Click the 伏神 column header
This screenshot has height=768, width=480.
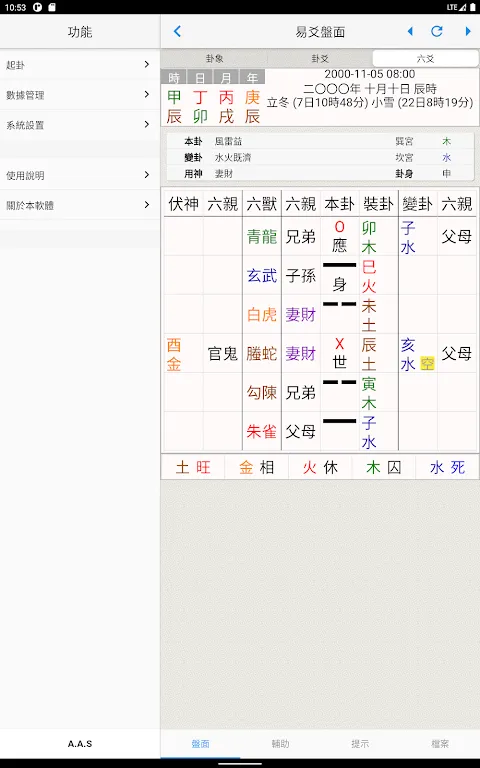(184, 204)
